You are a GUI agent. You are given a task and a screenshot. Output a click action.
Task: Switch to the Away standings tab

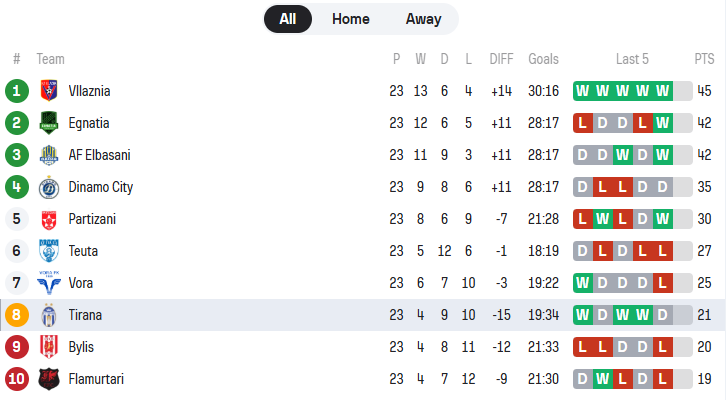(424, 19)
